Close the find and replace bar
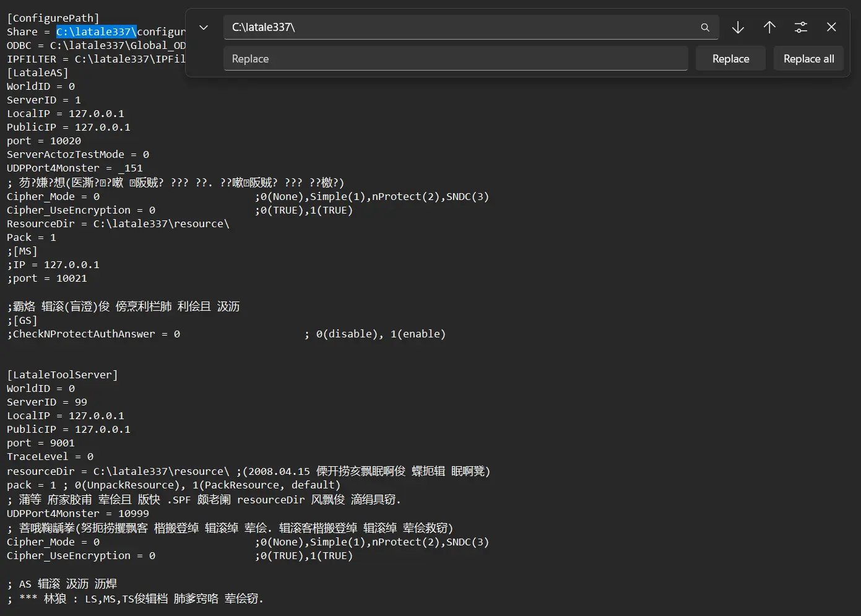 coord(831,27)
